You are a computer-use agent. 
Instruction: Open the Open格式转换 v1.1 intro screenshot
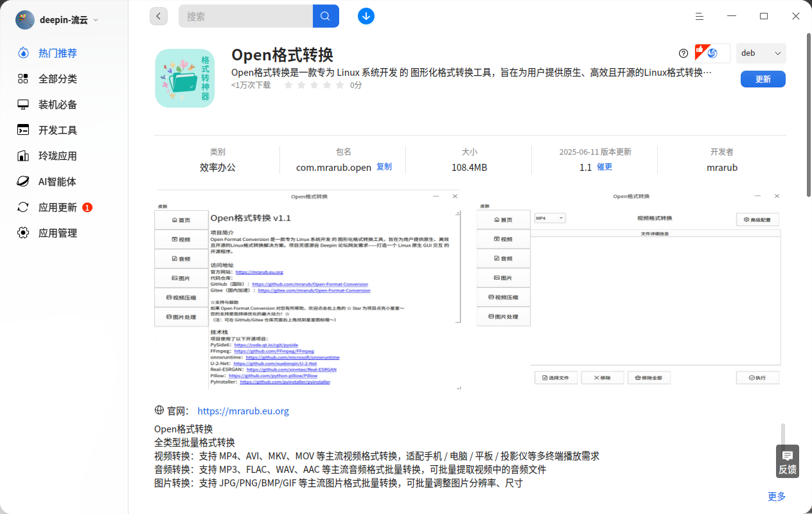coord(308,290)
